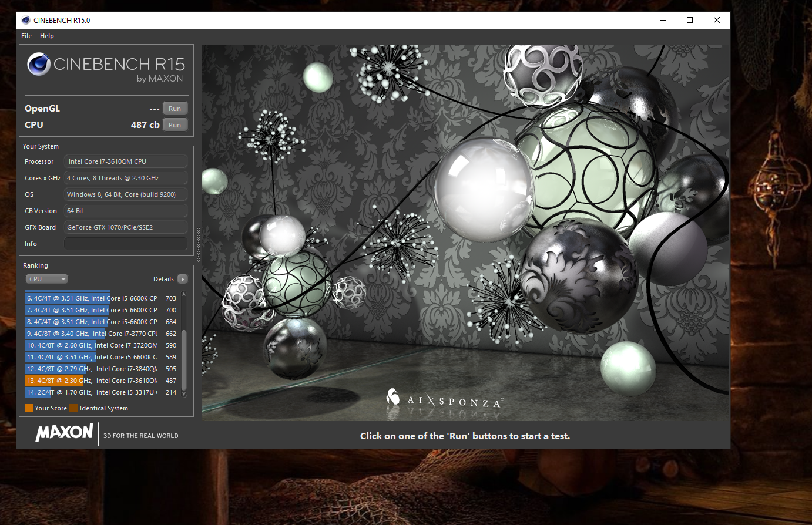The image size is (812, 525).
Task: Run the CPU benchmark test
Action: pyautogui.click(x=175, y=125)
